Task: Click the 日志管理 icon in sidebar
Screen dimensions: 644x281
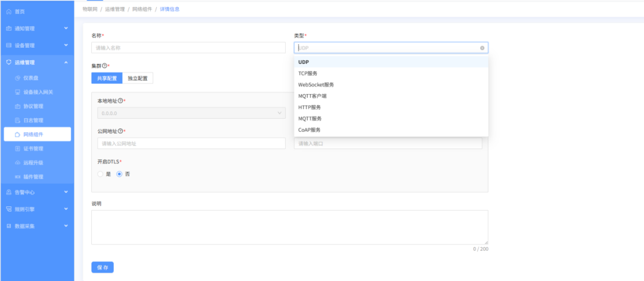Action: (18, 121)
